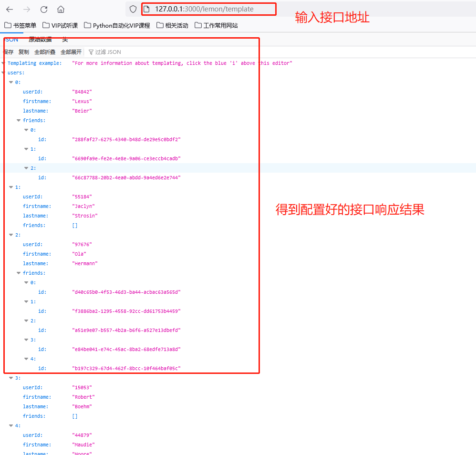Screen dimensions: 476x455
Task: Select id "b197c329-67d4-462f-8bcc-10f464baf05c"
Action: pyautogui.click(x=126, y=369)
